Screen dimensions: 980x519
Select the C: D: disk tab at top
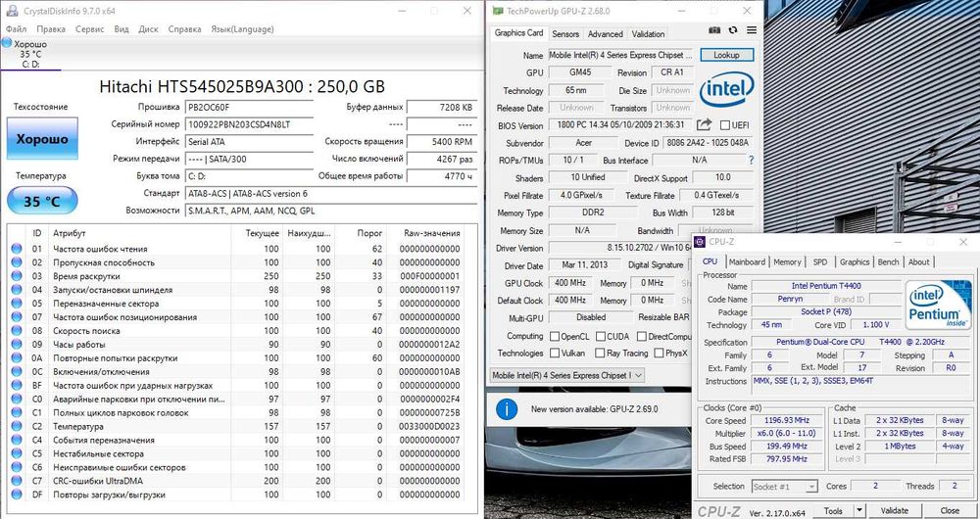pos(31,54)
